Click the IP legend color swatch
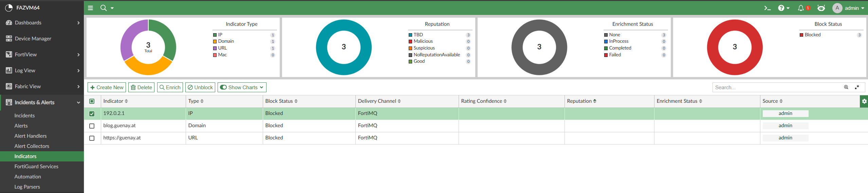The width and height of the screenshot is (868, 193). tap(215, 35)
